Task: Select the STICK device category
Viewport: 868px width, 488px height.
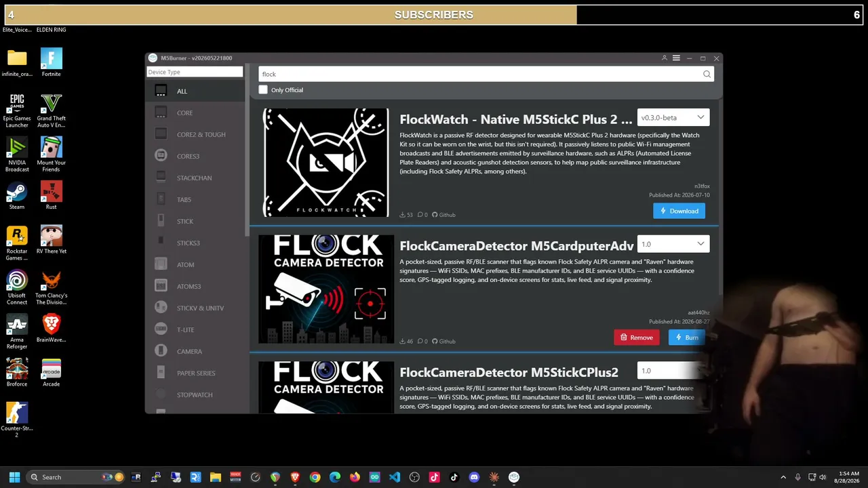Action: (197, 221)
